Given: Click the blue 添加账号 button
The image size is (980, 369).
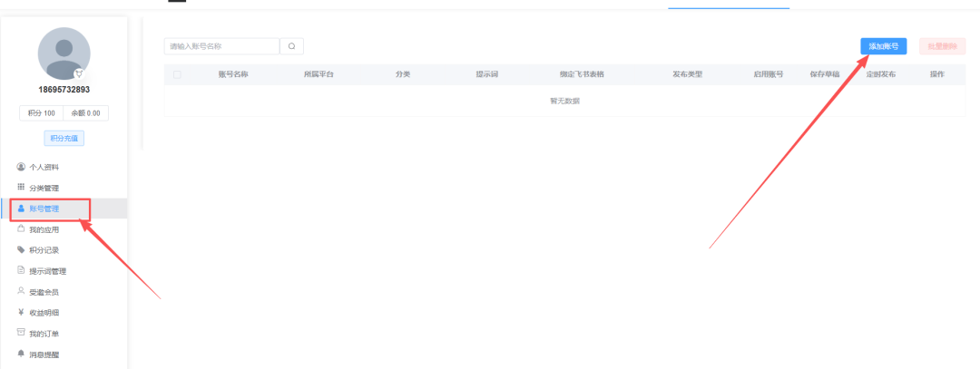Looking at the screenshot, I should click(884, 46).
